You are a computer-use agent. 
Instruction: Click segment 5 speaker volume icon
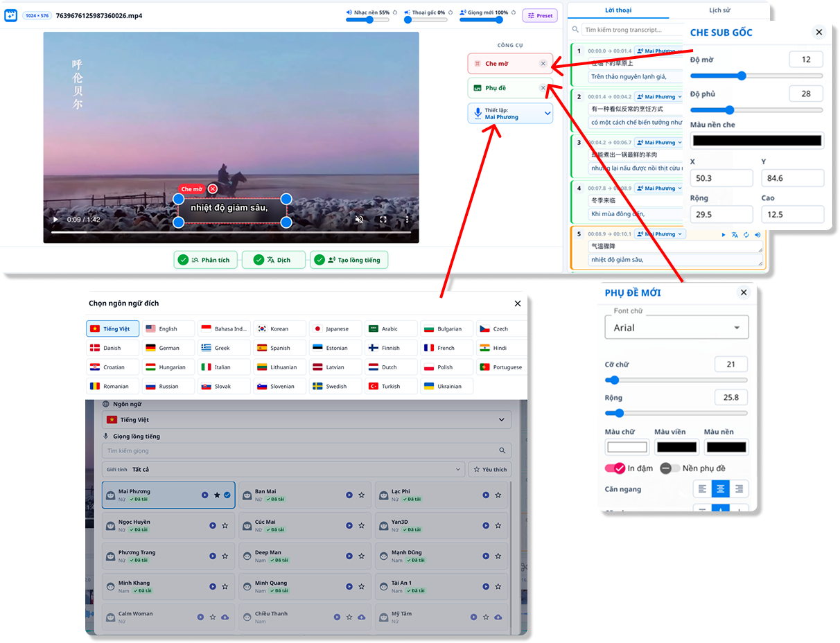coord(758,235)
